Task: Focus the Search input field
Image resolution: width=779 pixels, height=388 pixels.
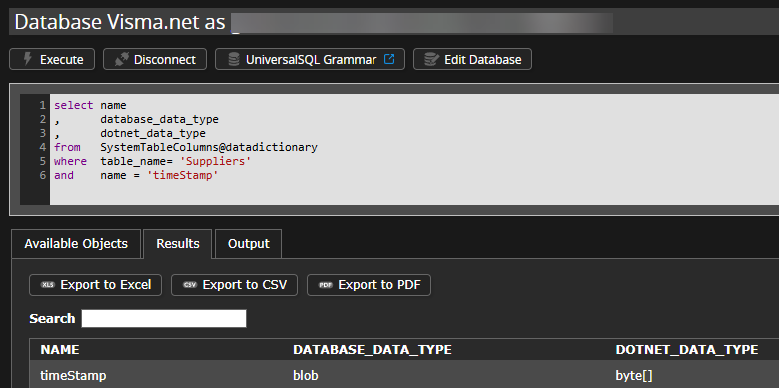Action: (x=164, y=318)
